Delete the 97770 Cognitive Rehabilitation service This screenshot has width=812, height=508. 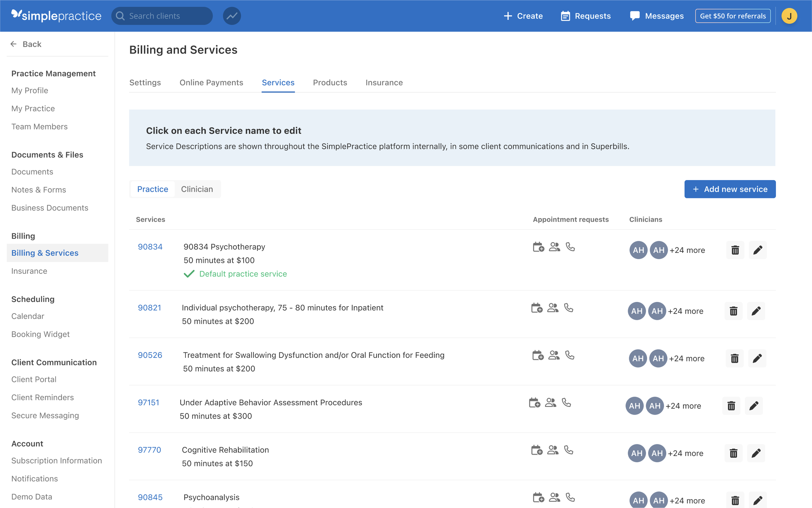[733, 453]
